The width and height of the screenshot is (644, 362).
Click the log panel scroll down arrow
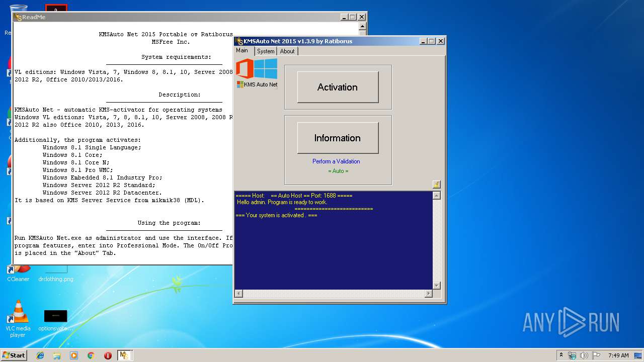436,285
